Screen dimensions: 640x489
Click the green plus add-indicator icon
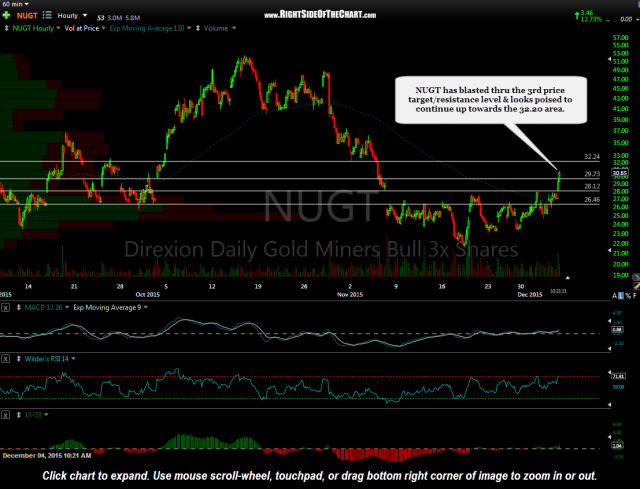[6, 16]
